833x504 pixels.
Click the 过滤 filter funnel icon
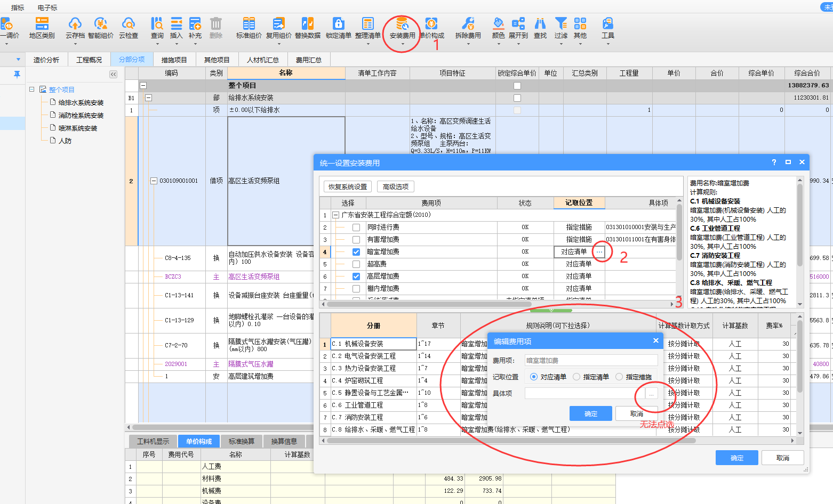[x=561, y=24]
